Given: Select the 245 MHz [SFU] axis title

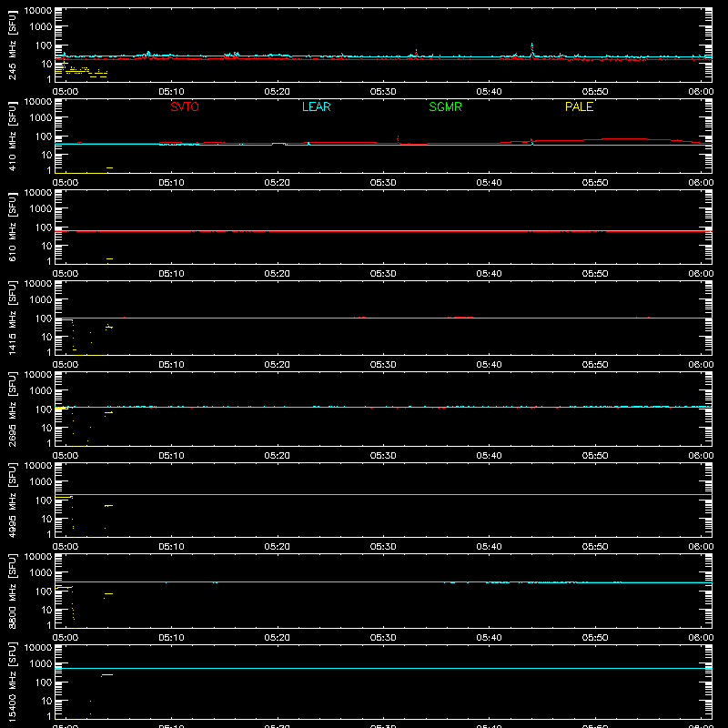Looking at the screenshot, I should pos(13,45).
